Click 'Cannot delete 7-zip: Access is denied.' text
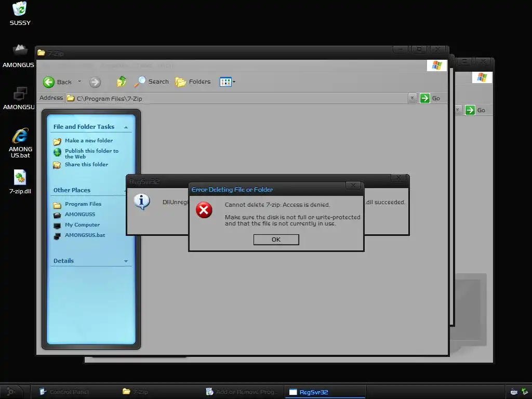 (277, 205)
